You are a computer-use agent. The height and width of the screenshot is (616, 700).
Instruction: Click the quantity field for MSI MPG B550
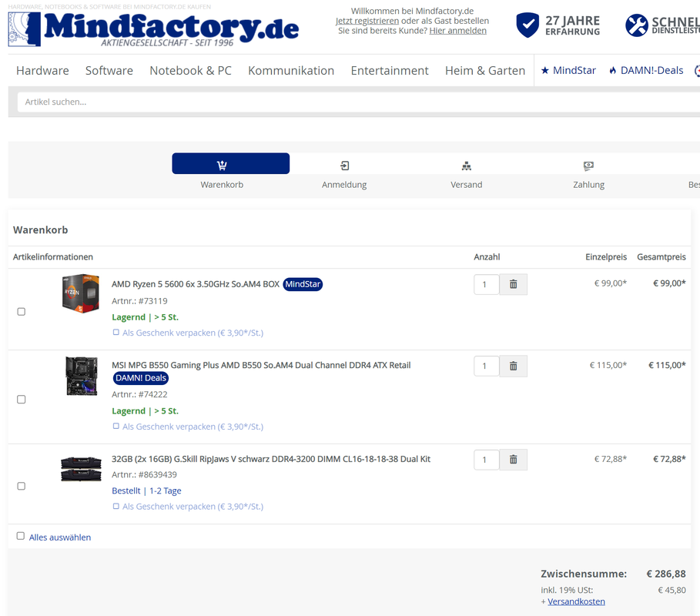[x=486, y=366]
